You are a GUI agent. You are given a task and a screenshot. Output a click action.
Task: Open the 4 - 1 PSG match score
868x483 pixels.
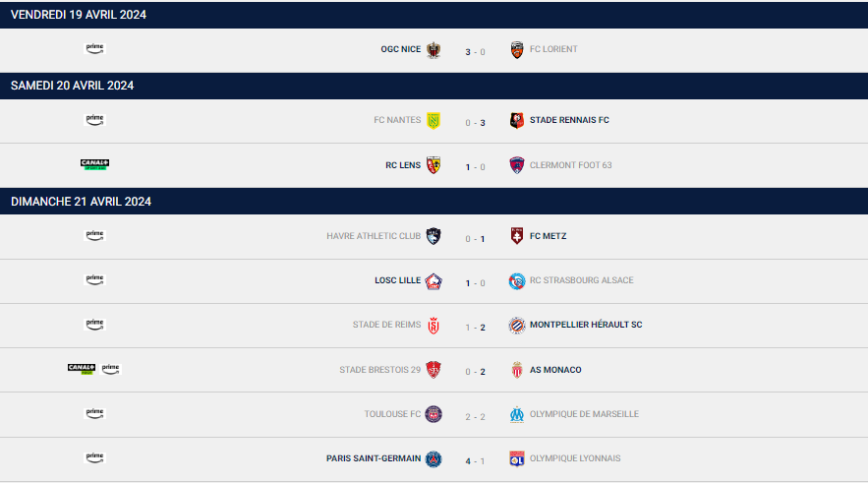click(475, 461)
